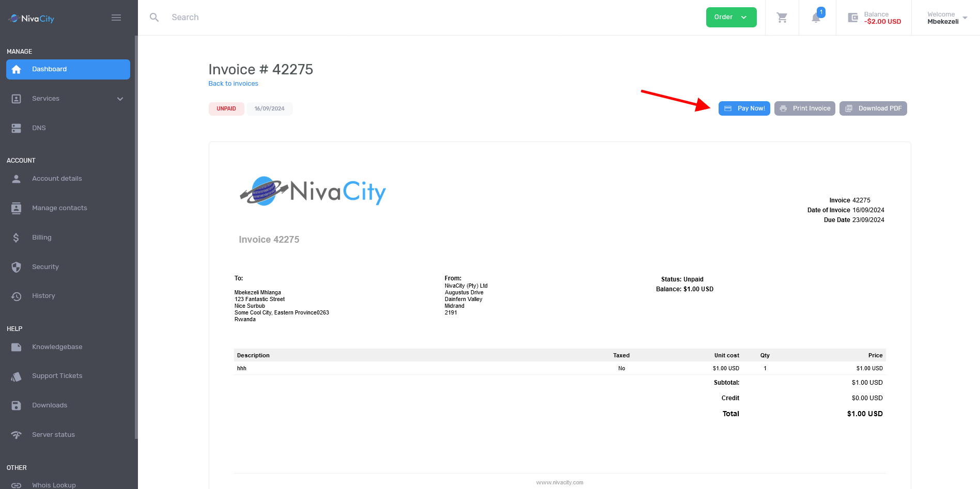Click the card icon on Pay Now
The height and width of the screenshot is (489, 980).
[728, 108]
